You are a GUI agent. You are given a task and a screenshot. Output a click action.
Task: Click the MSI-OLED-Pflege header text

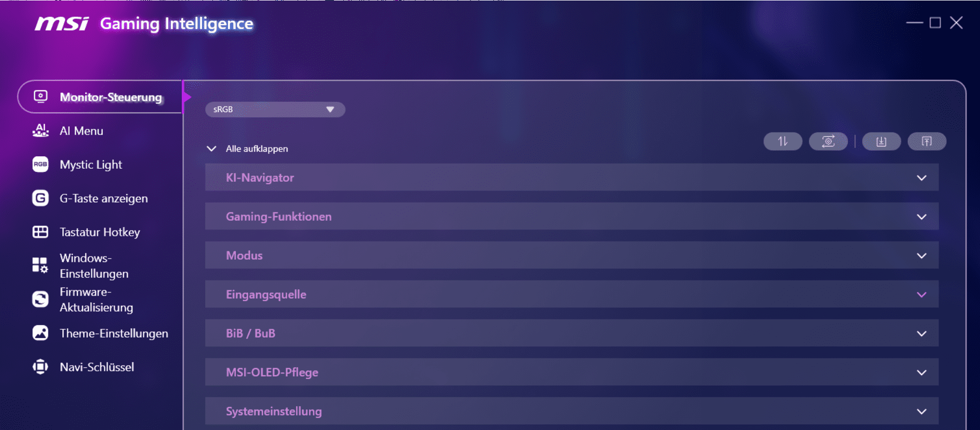(272, 372)
